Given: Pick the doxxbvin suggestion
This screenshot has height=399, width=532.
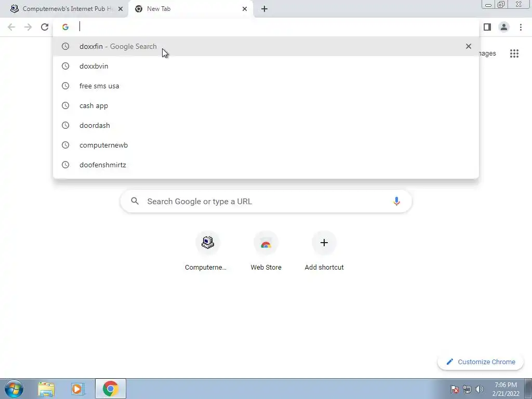Looking at the screenshot, I should 266,66.
